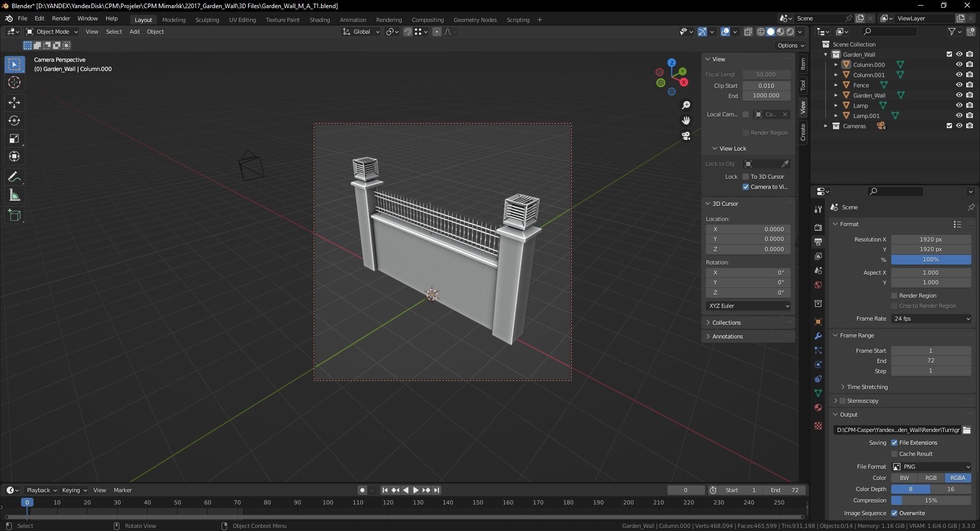
Task: Select the Measure tool
Action: click(14, 195)
